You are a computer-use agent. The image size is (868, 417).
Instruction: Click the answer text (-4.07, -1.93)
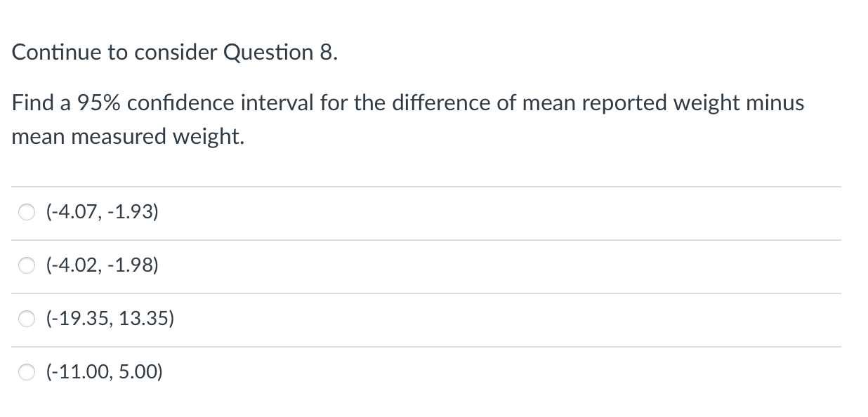click(x=102, y=211)
